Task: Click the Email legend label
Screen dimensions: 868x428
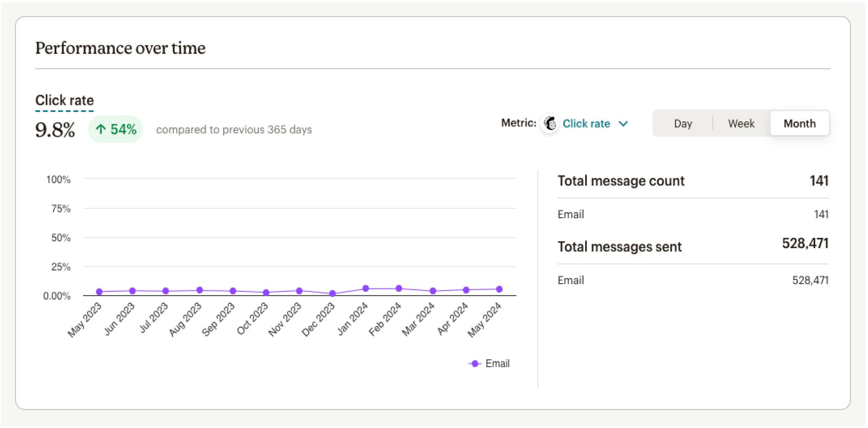Action: (x=497, y=364)
